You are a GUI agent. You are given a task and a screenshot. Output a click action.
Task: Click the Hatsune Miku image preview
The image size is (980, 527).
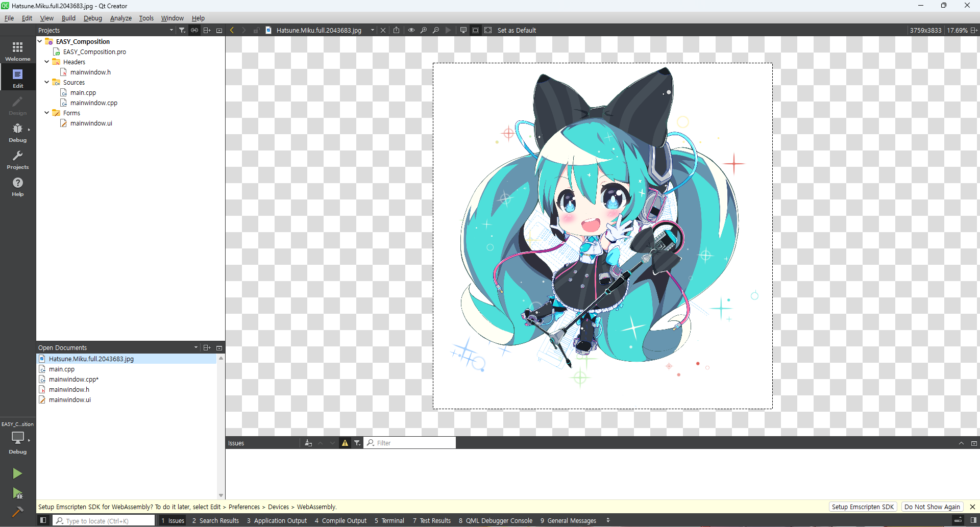(602, 236)
